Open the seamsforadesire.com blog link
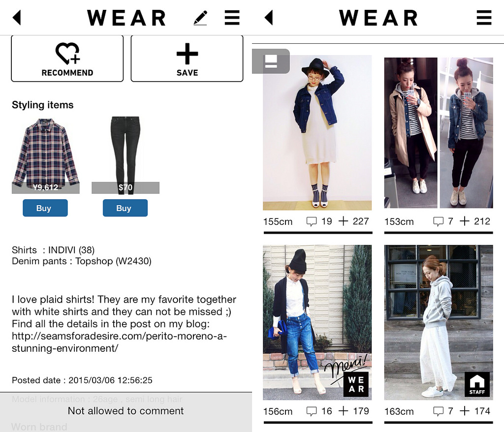The image size is (504, 432). pyautogui.click(x=119, y=342)
